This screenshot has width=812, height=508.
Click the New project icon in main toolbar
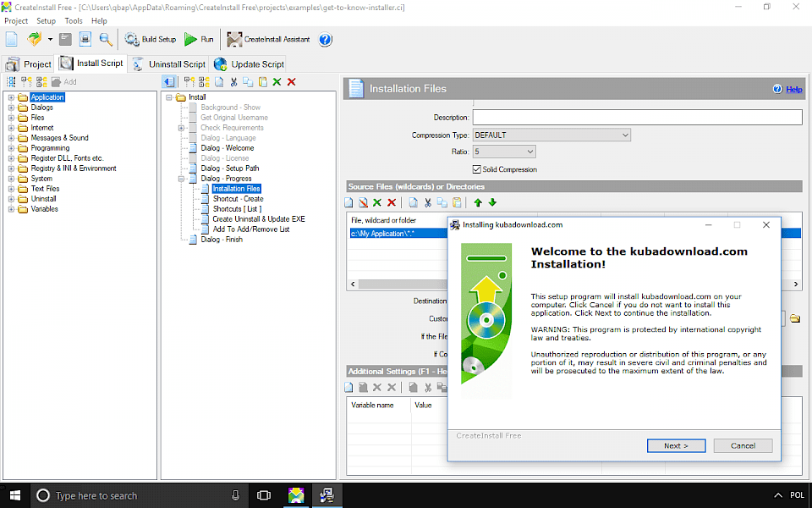(11, 39)
